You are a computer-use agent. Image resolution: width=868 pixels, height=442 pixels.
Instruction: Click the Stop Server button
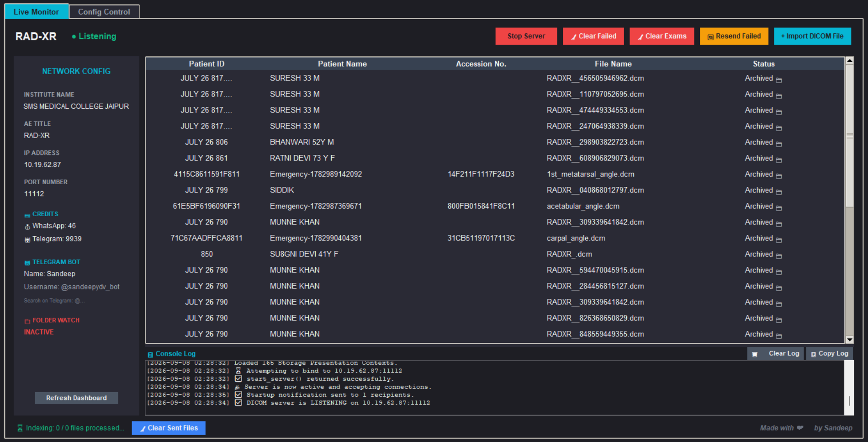(x=526, y=36)
